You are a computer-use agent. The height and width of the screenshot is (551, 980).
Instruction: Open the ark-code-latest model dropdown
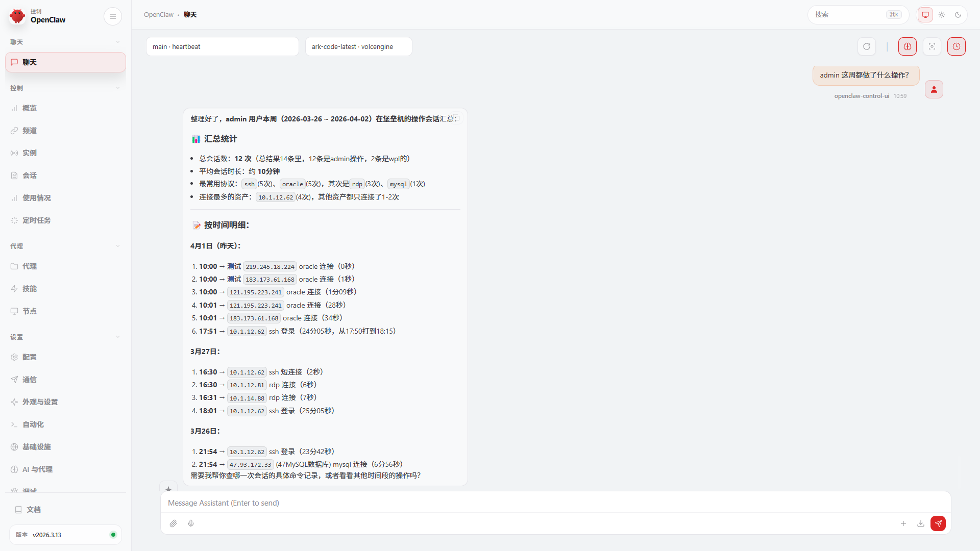[358, 46]
